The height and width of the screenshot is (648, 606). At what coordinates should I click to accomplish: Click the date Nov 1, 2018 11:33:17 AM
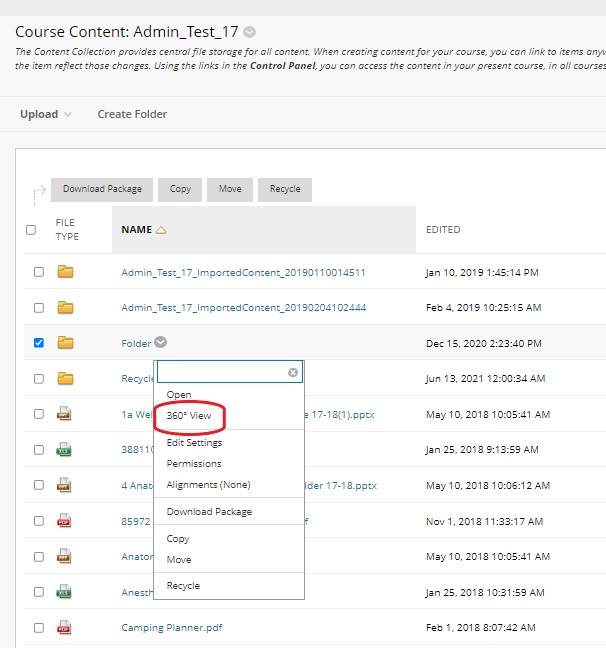coord(484,522)
